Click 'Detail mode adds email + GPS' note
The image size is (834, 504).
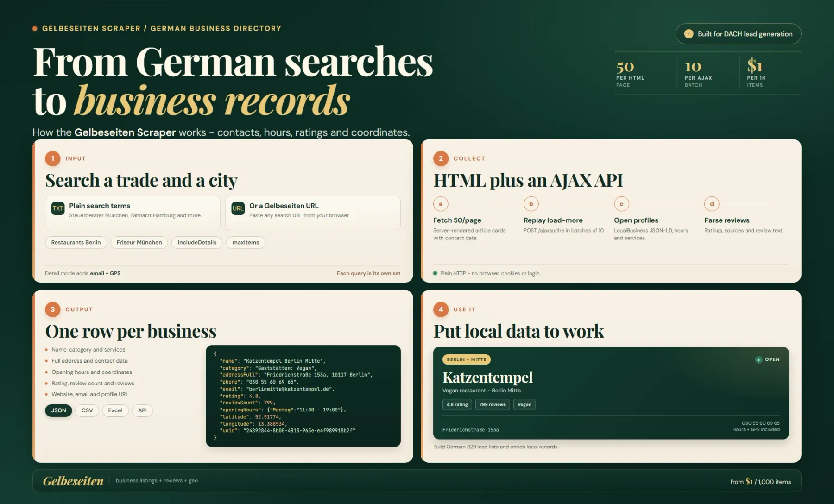[x=82, y=273]
